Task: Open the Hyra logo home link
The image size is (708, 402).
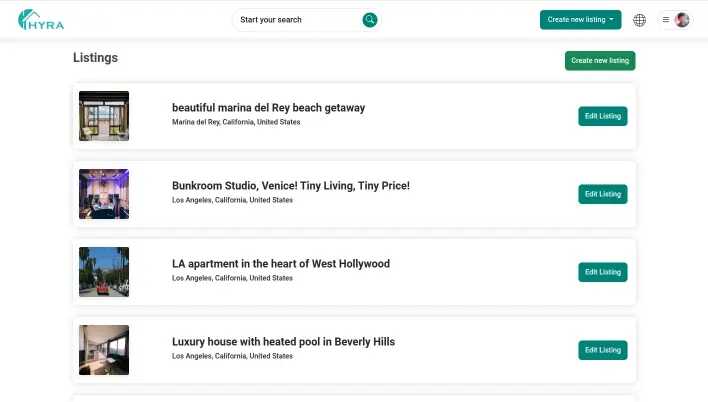Action: [41, 20]
